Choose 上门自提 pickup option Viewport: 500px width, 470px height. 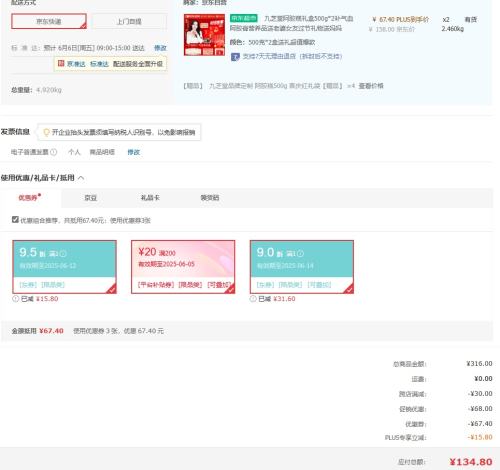129,22
